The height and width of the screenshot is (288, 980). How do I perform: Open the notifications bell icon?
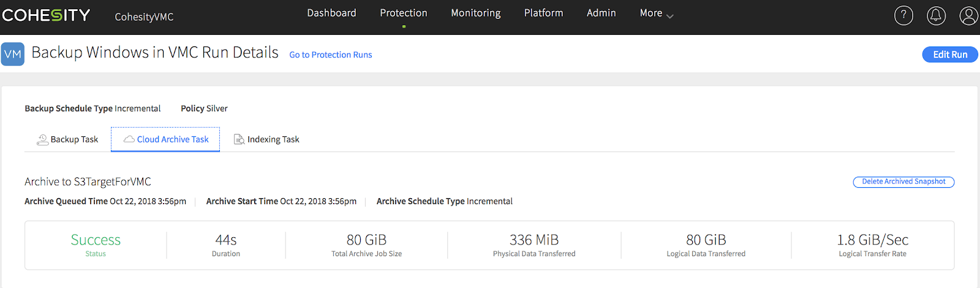point(936,16)
